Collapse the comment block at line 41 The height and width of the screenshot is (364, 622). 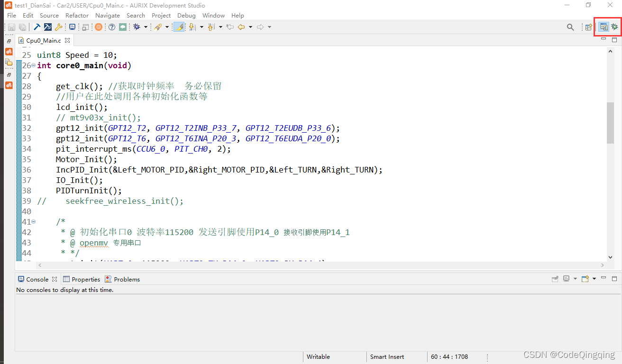click(33, 222)
